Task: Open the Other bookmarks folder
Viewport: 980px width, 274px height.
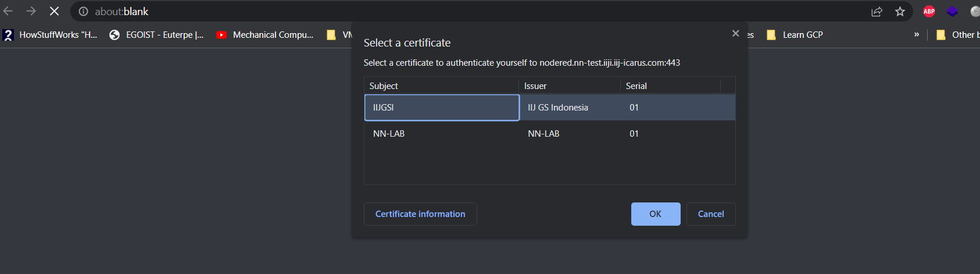Action: click(957, 35)
